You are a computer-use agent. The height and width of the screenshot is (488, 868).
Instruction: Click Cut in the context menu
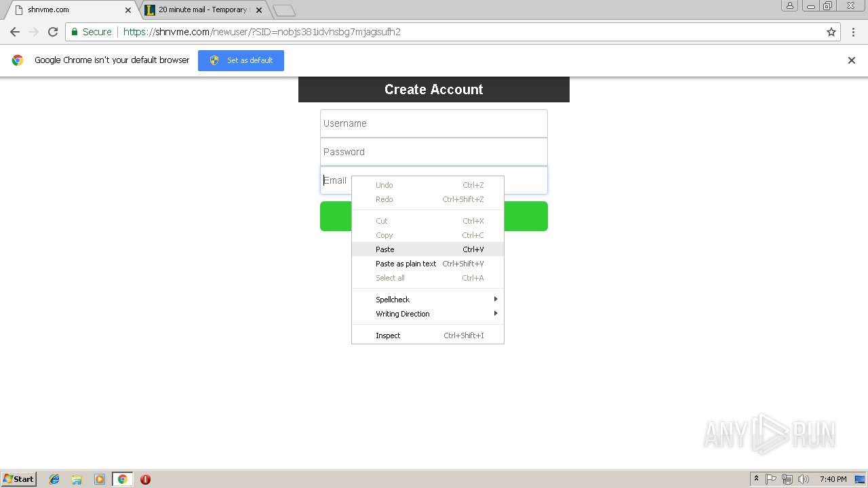428,221
